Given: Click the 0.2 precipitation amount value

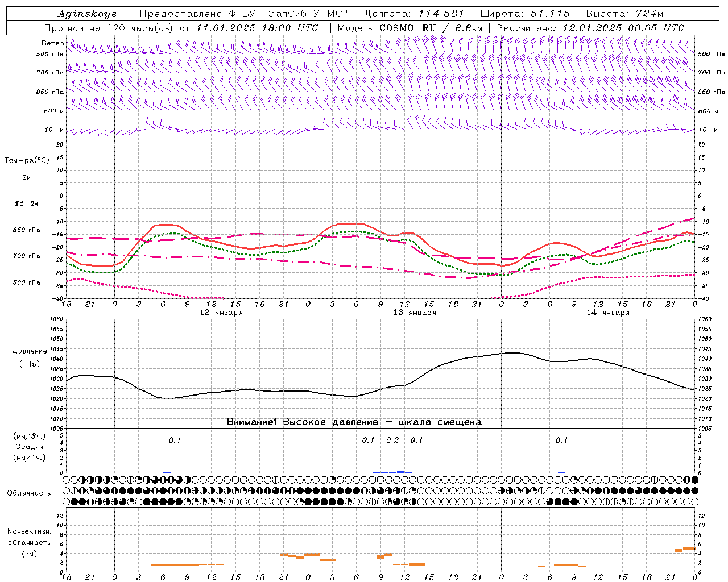Looking at the screenshot, I should 392,440.
